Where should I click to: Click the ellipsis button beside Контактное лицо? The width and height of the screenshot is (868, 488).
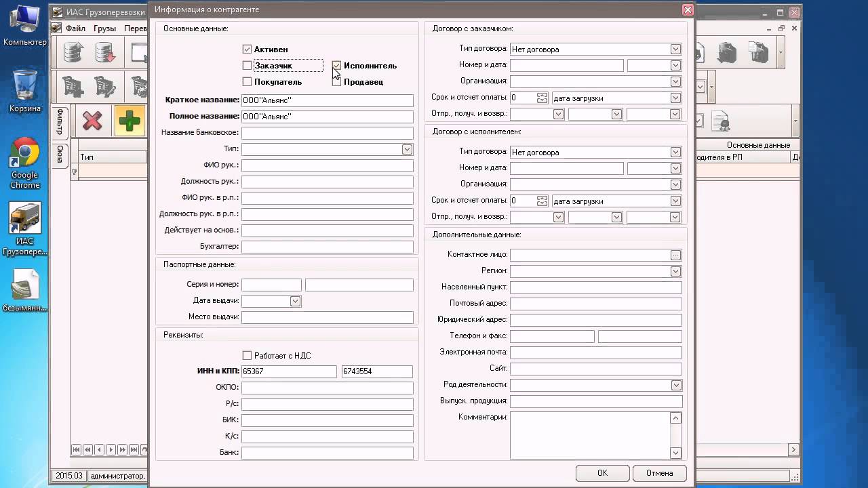point(675,255)
